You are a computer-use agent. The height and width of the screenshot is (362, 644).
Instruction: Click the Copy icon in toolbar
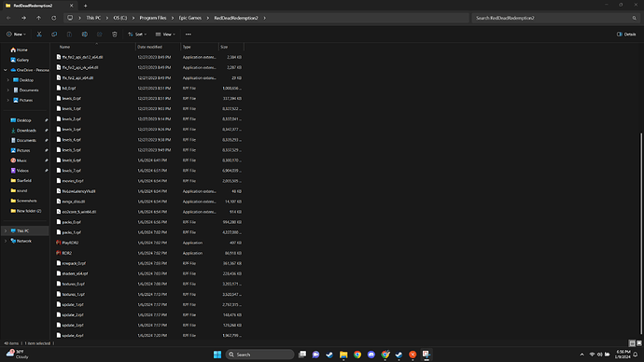pos(54,35)
